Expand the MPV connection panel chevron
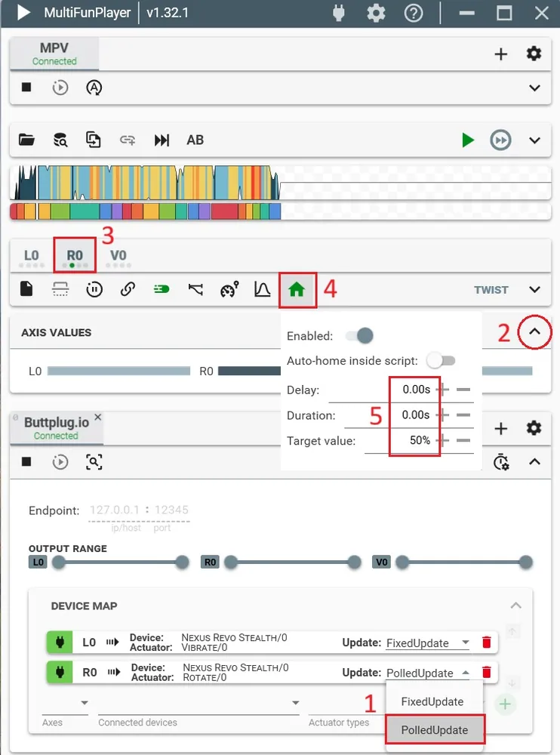The image size is (560, 755). (534, 88)
